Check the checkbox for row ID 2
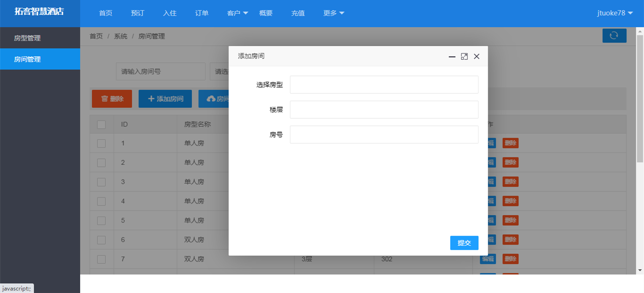Viewport: 644px width, 293px height. point(101,163)
